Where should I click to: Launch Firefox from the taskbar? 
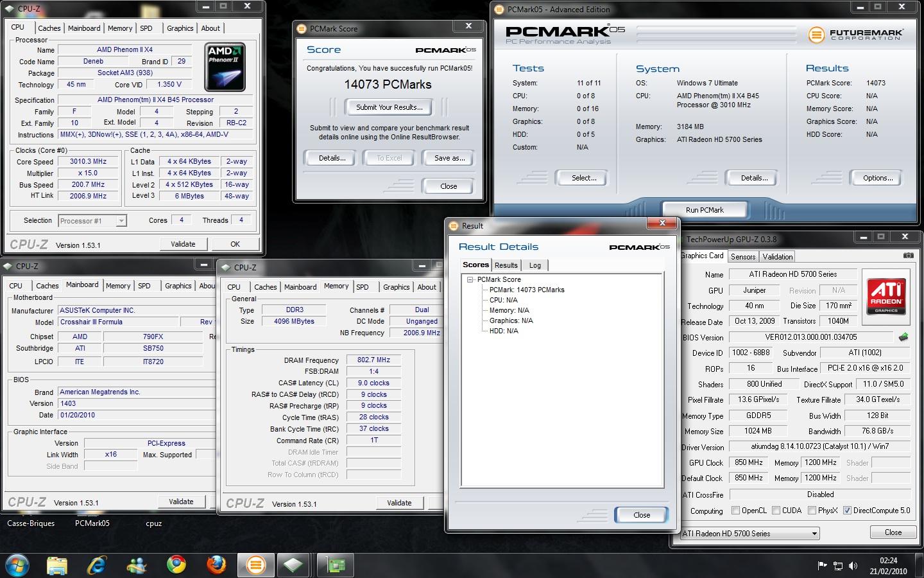click(217, 565)
